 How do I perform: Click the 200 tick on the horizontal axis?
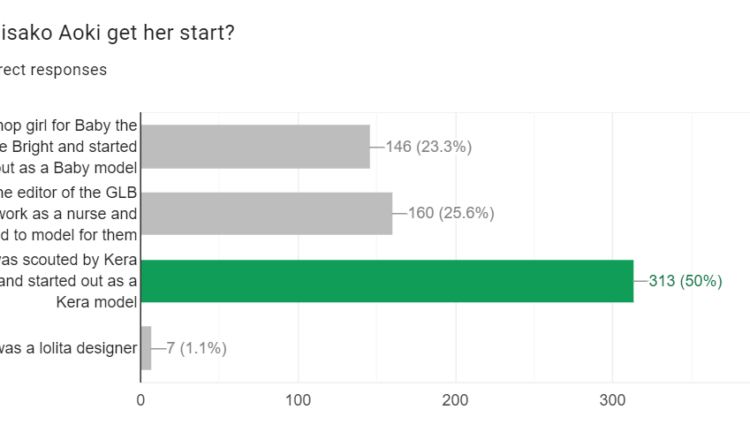click(456, 399)
